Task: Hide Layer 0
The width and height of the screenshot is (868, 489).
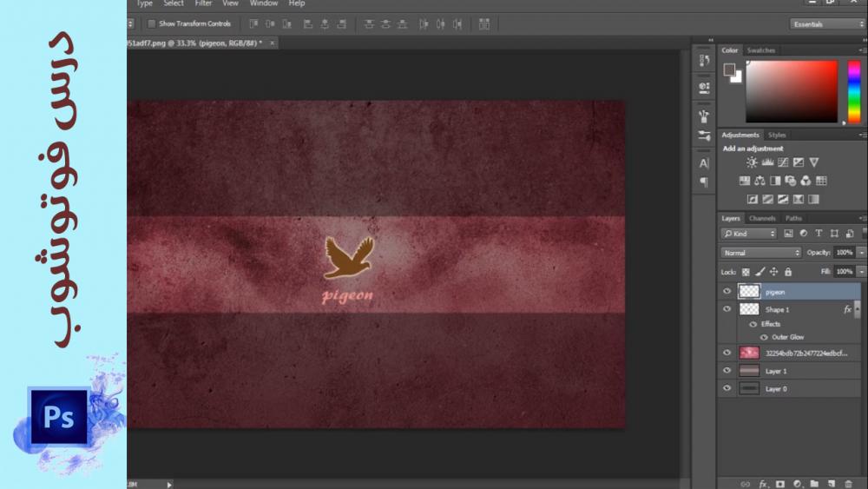Action: (x=727, y=388)
